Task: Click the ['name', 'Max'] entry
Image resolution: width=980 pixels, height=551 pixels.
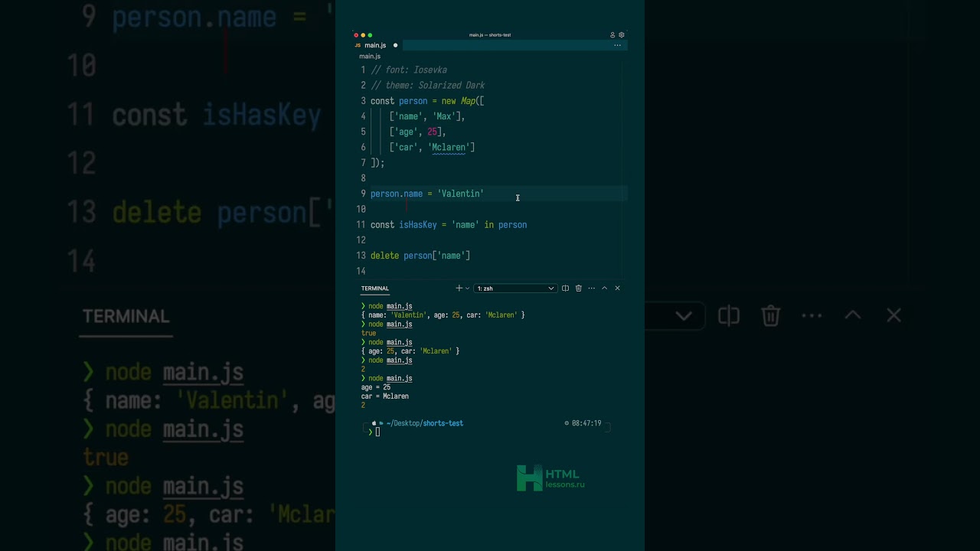Action: (x=427, y=116)
